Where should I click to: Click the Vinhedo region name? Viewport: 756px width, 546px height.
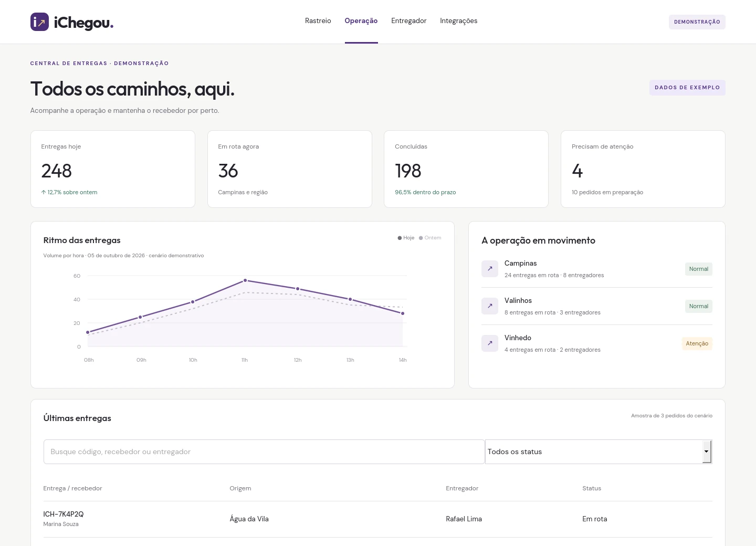click(518, 338)
